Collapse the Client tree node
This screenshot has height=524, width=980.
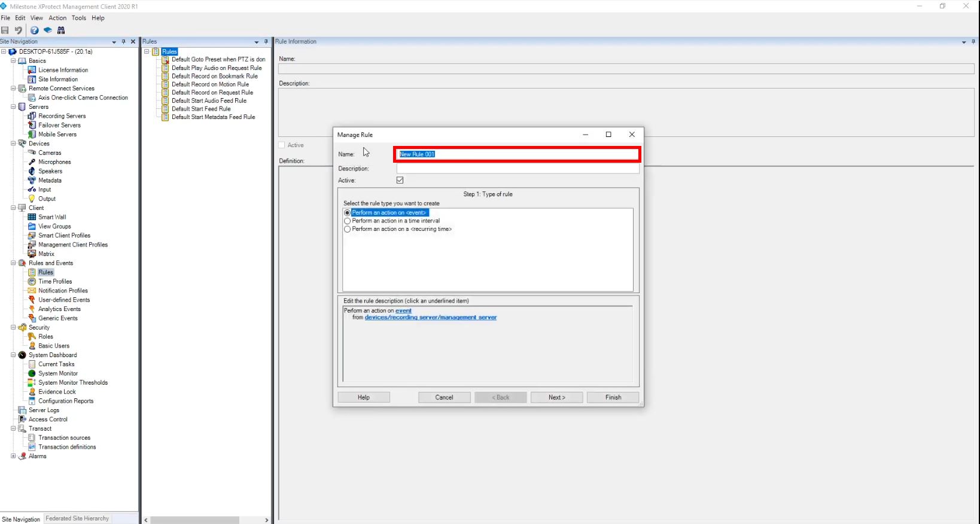13,208
